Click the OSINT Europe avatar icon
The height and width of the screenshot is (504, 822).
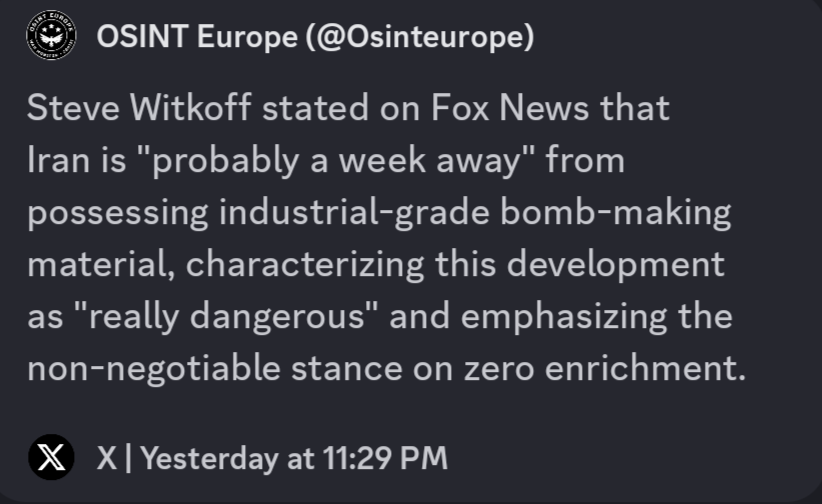[51, 36]
